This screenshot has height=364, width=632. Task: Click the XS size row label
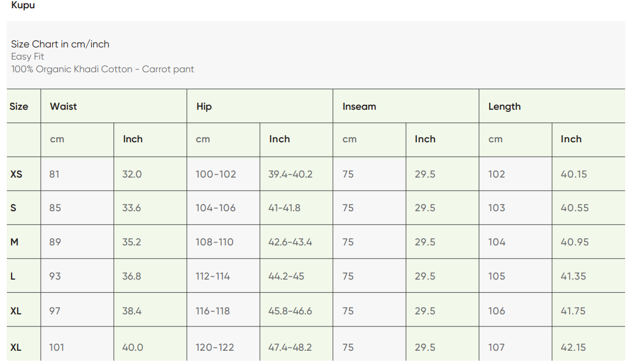[x=17, y=174]
